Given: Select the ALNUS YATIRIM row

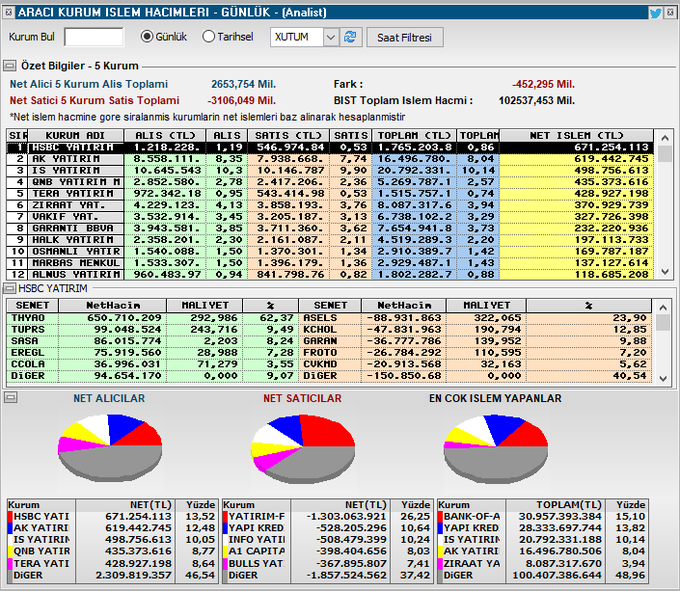Looking at the screenshot, I should [x=330, y=274].
